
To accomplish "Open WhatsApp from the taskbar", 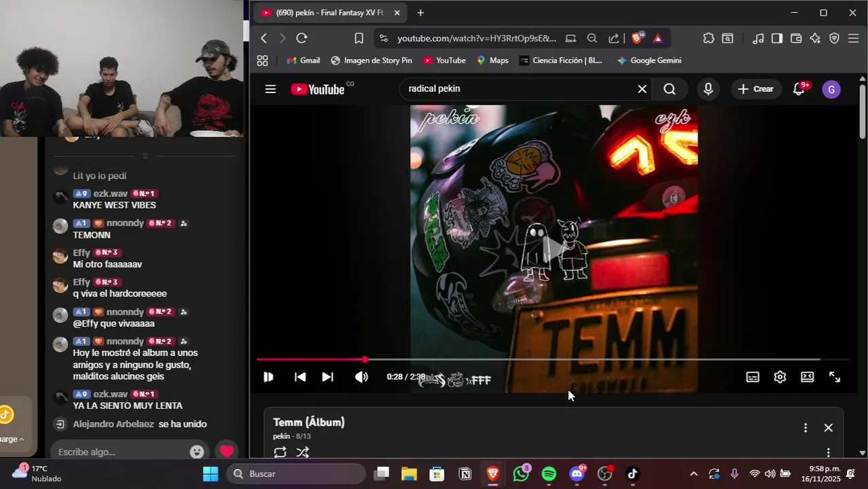I will click(x=522, y=474).
